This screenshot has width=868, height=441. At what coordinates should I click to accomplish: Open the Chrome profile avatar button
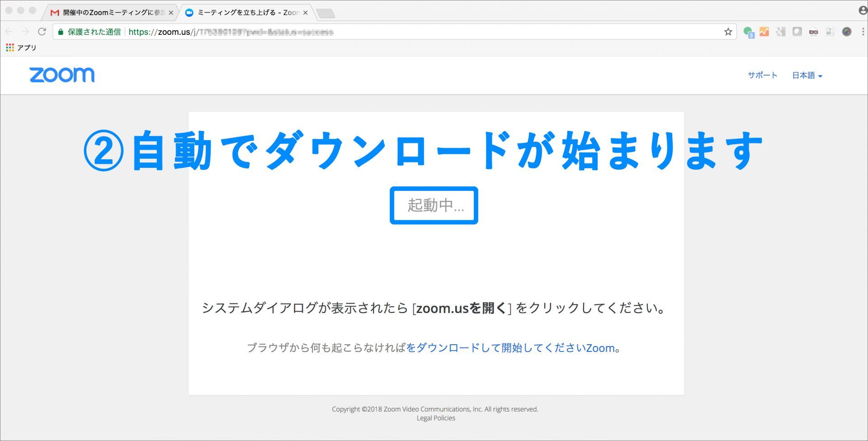pyautogui.click(x=863, y=10)
